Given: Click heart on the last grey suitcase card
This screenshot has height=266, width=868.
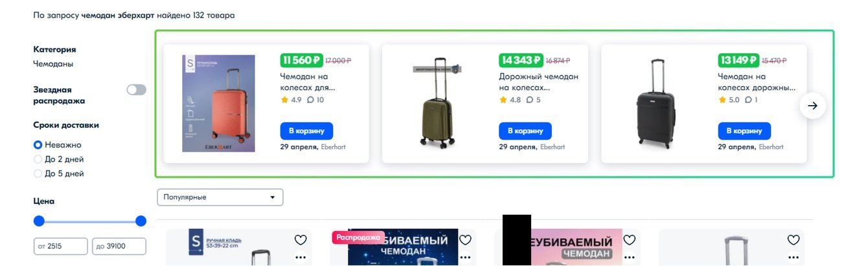Looking at the screenshot, I should tap(794, 240).
